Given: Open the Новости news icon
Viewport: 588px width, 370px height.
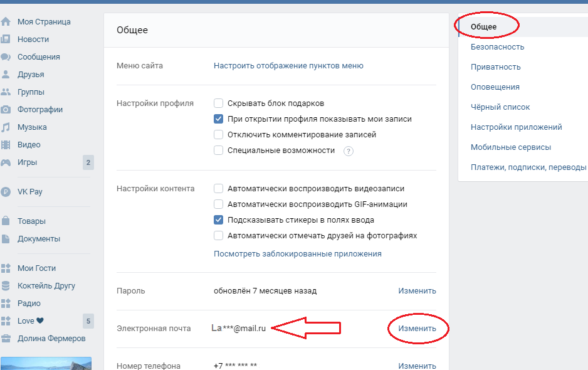Looking at the screenshot, I should (x=6, y=40).
